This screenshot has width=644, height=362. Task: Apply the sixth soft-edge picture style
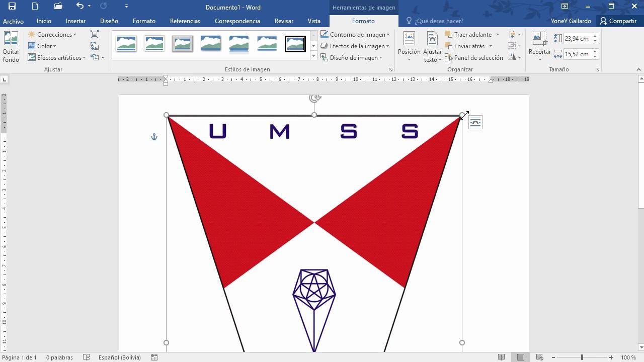[x=267, y=44]
